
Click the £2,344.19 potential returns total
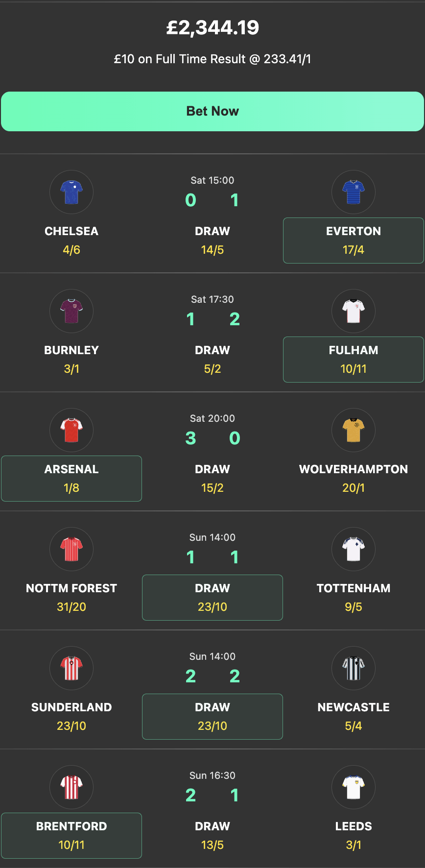[x=212, y=28]
